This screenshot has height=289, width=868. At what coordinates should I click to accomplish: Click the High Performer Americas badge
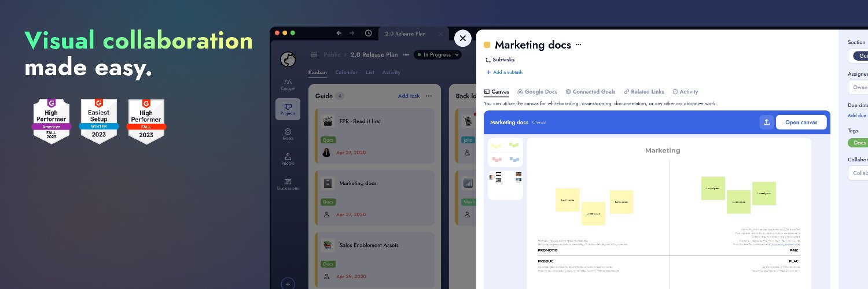[x=52, y=122]
